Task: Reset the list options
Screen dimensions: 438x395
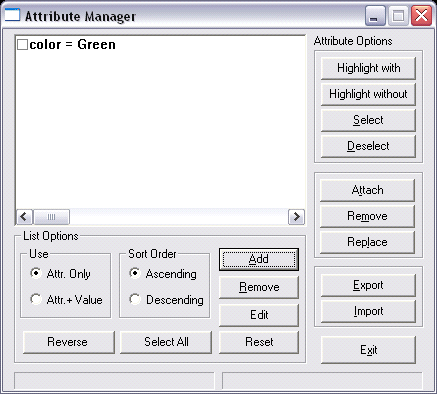Action: pos(259,342)
